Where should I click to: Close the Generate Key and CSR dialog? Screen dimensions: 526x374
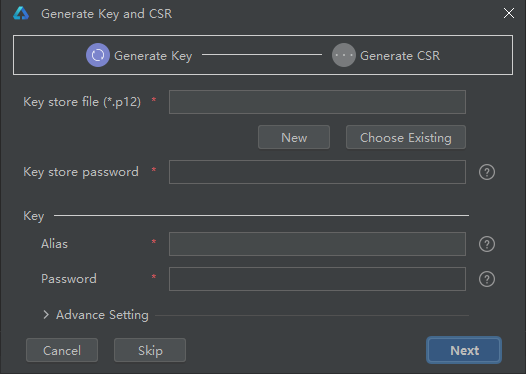[x=509, y=13]
